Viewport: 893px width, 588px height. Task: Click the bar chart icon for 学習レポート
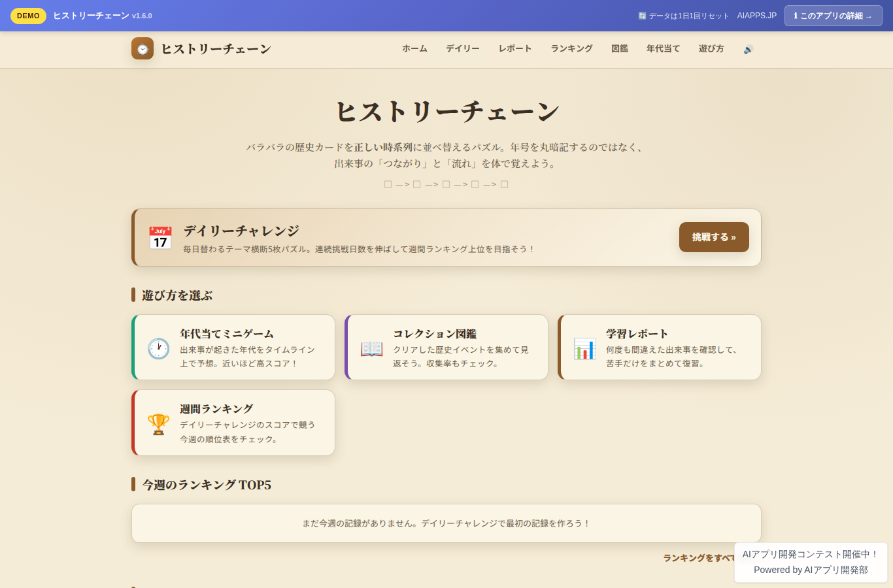point(584,348)
